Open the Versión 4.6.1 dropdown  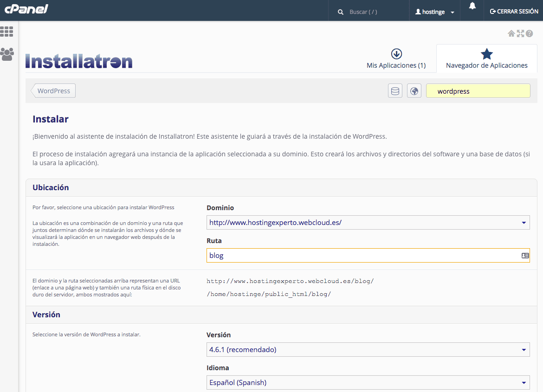click(x=368, y=349)
